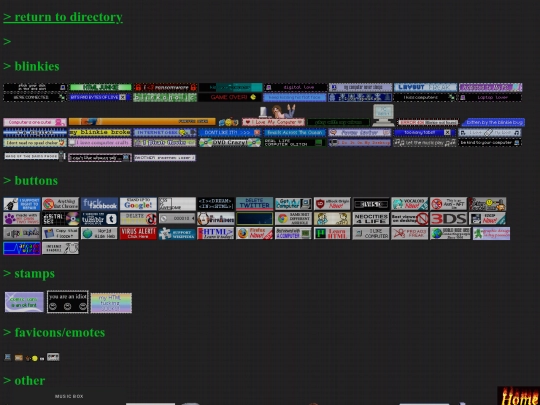Click the tumblr button
This screenshot has width=540, height=405.
click(x=99, y=219)
